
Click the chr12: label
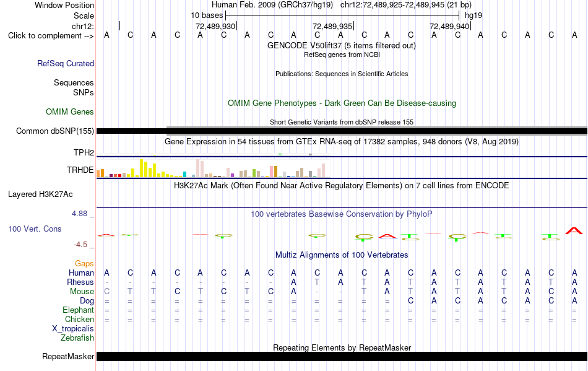tap(83, 26)
